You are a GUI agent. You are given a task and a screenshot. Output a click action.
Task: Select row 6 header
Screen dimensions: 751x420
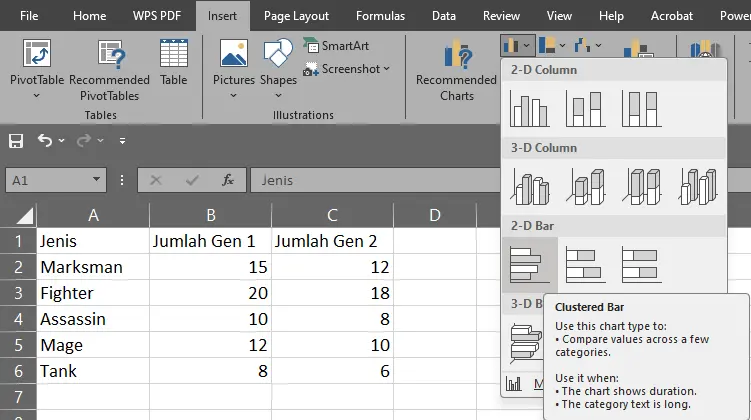(x=18, y=371)
